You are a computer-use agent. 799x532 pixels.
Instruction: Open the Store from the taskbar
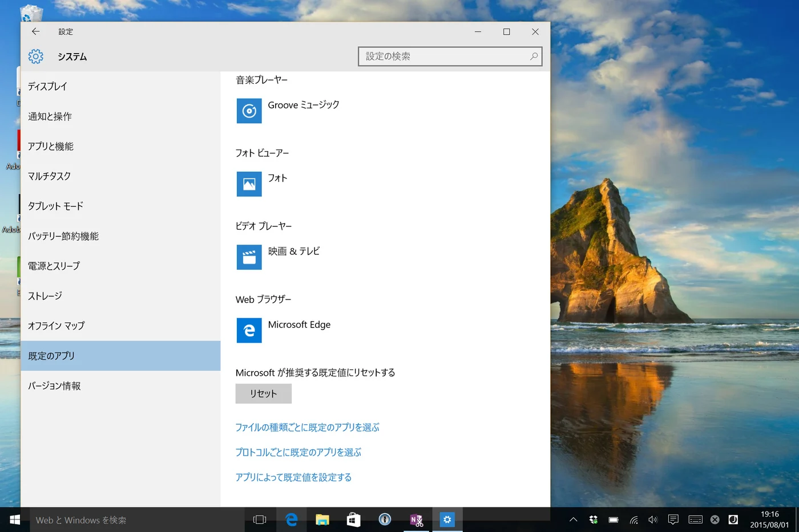(354, 519)
